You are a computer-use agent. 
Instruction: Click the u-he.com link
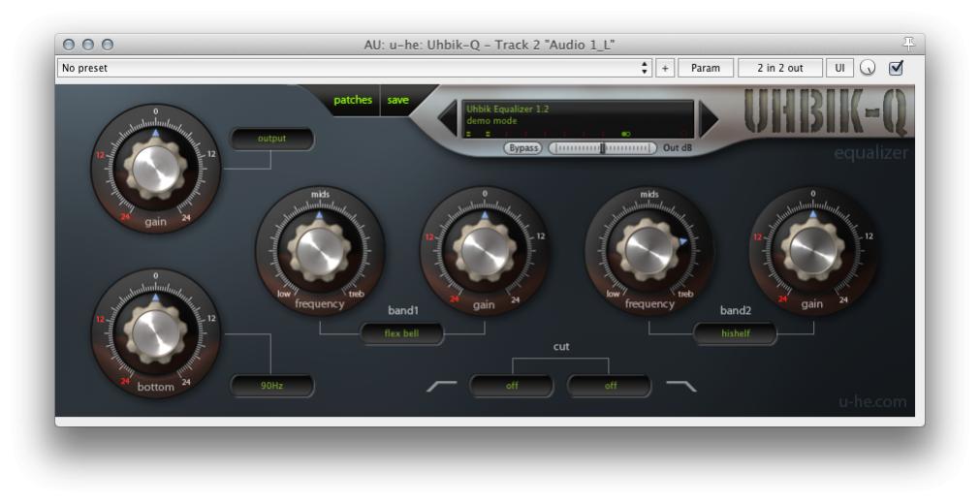click(x=872, y=402)
